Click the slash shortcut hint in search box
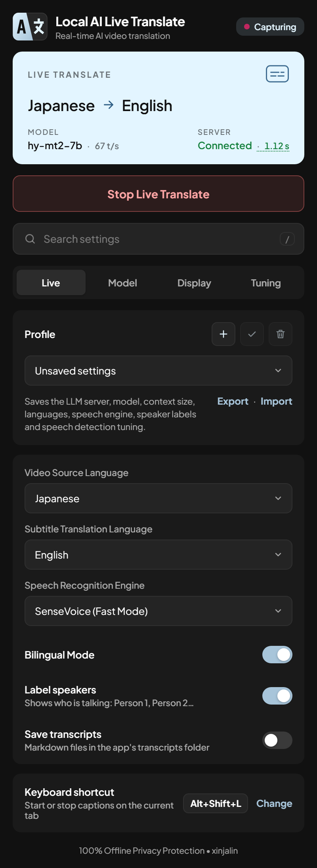The height and width of the screenshot is (868, 317). (287, 239)
